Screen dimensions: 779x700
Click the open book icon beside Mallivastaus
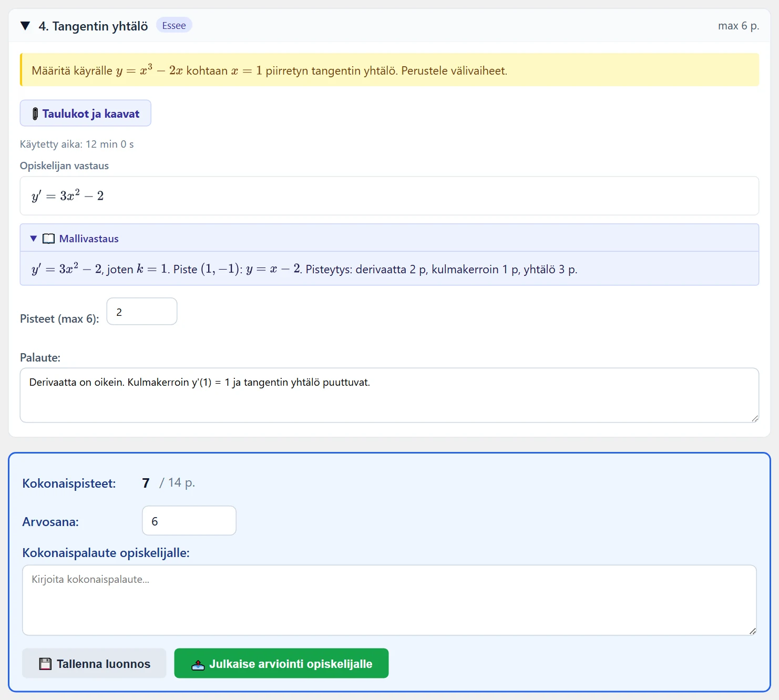click(x=48, y=239)
